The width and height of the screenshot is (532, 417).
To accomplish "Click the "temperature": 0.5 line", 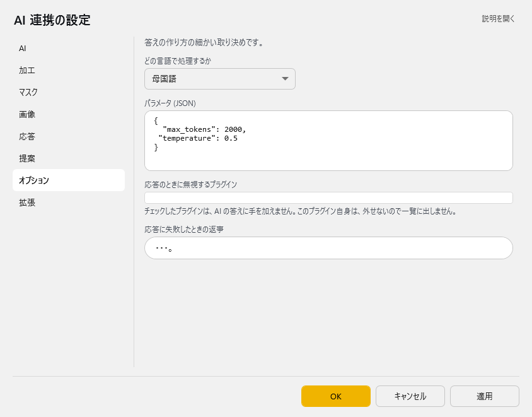I will [x=198, y=138].
